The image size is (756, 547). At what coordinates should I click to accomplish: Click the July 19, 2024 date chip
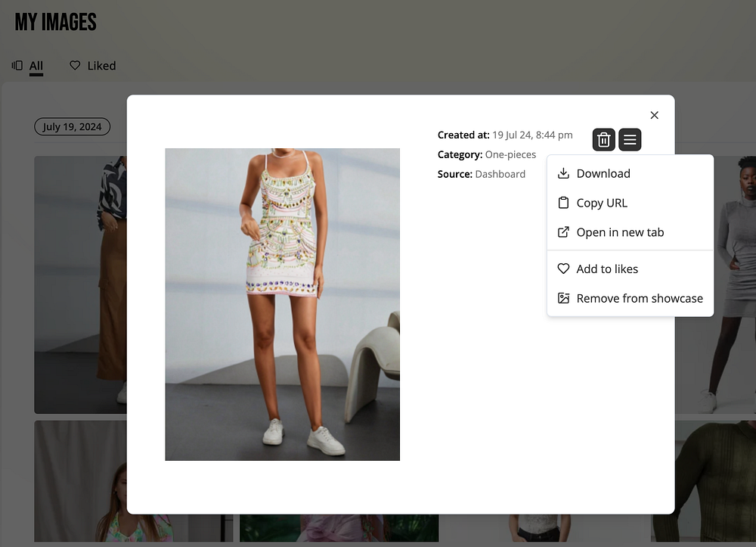click(x=73, y=127)
